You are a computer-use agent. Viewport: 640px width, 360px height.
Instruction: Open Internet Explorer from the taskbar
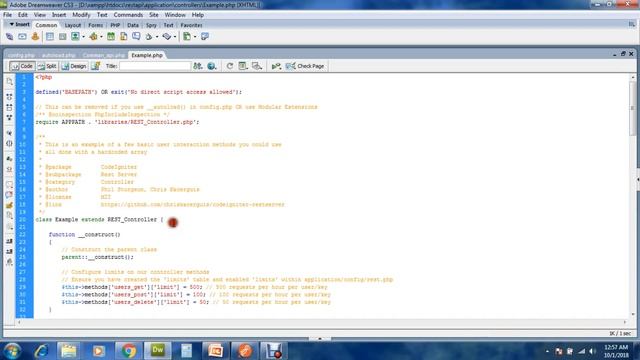tap(41, 351)
